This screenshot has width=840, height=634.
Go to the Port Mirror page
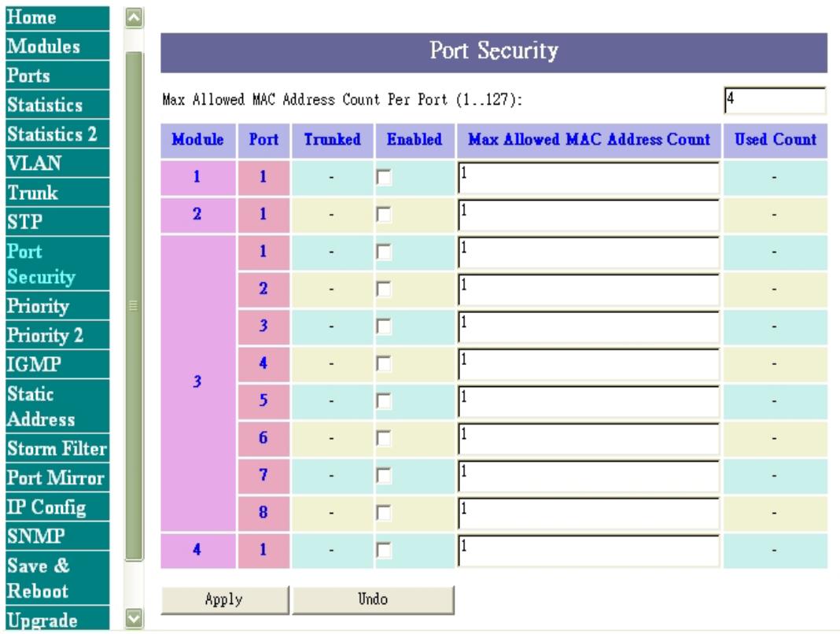(57, 478)
